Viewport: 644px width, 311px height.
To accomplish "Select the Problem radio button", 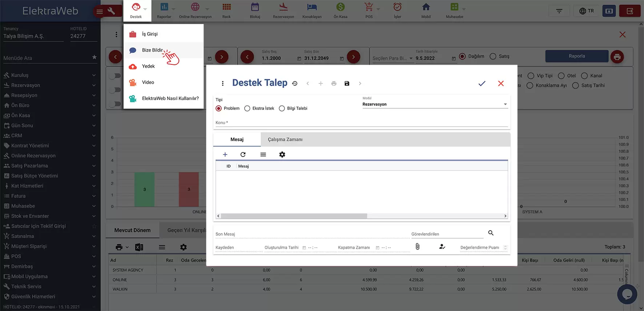I will pos(218,108).
